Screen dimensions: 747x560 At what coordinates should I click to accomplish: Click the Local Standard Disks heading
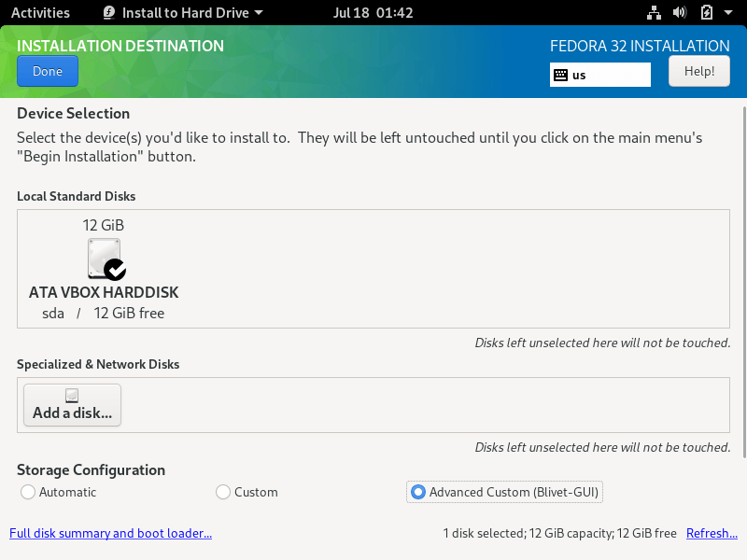(x=77, y=196)
